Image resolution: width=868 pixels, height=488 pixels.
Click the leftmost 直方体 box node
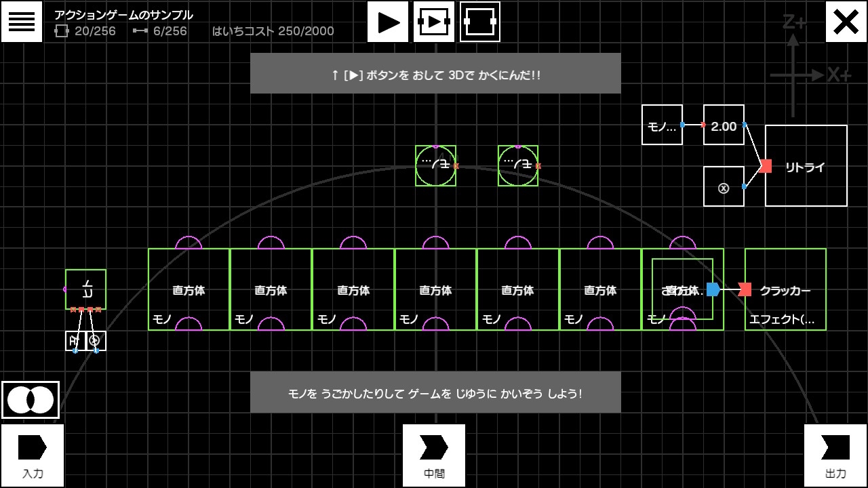pos(189,290)
